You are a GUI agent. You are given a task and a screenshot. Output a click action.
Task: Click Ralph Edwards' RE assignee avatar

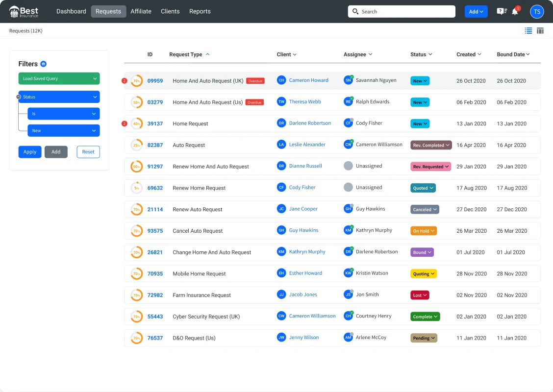348,101
